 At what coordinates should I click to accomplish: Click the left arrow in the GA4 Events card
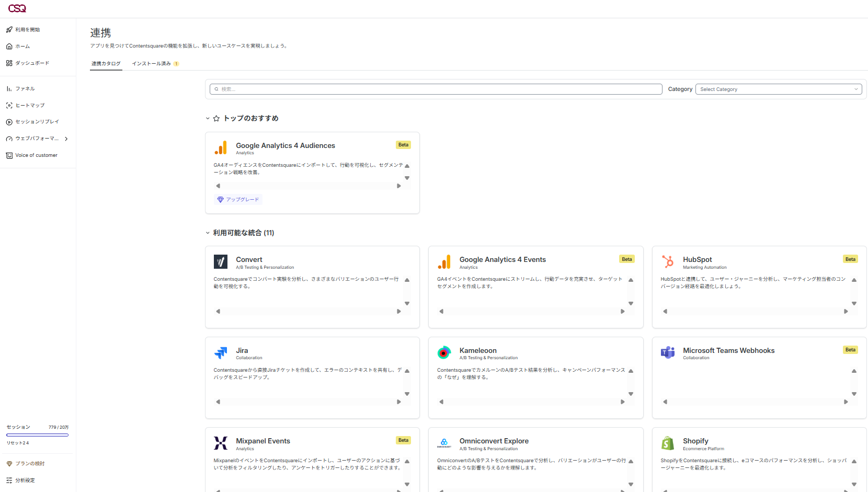[x=441, y=312]
